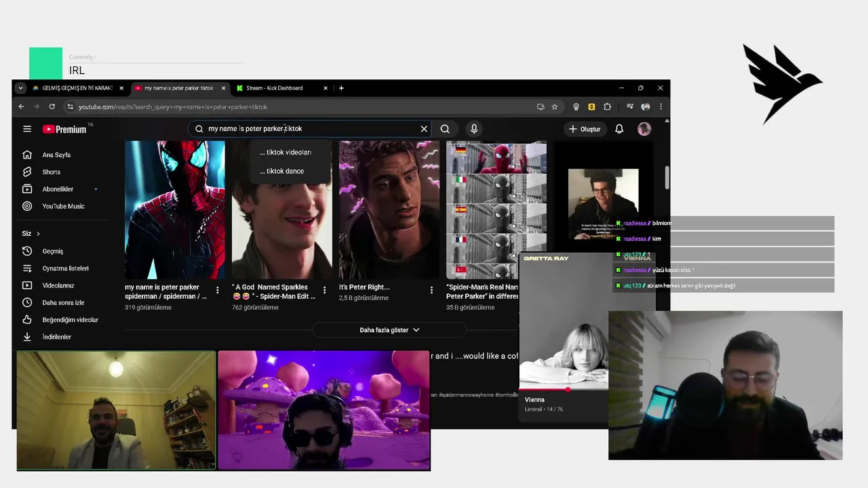
Task: Open YouTube Music in the sidebar
Action: tap(63, 206)
